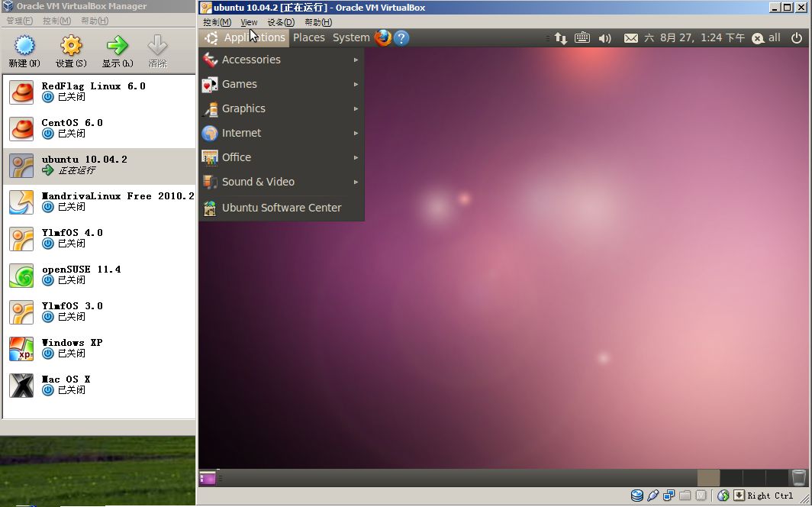This screenshot has height=507, width=812.
Task: Click the mouse integration globe icon
Action: click(x=723, y=496)
